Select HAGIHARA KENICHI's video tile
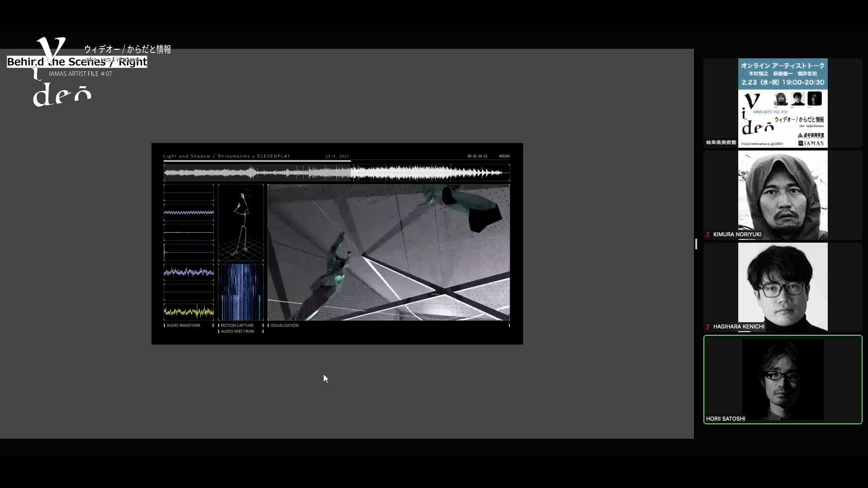 (x=783, y=287)
